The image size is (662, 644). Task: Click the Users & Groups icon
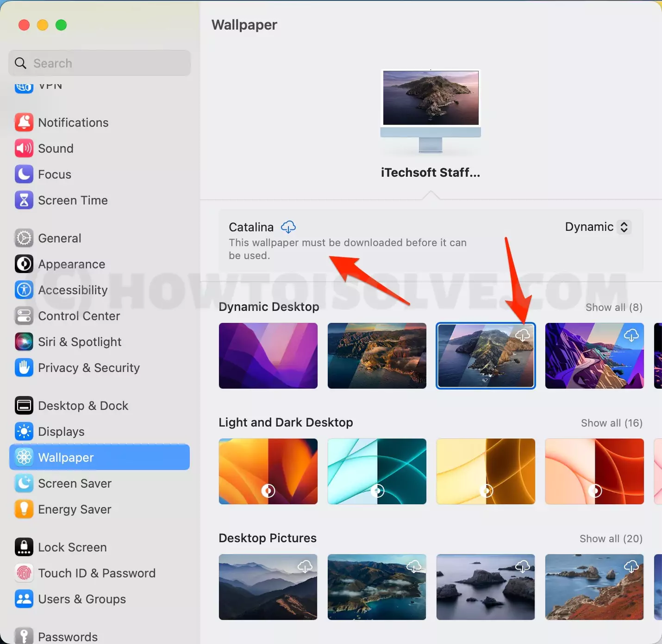point(24,599)
